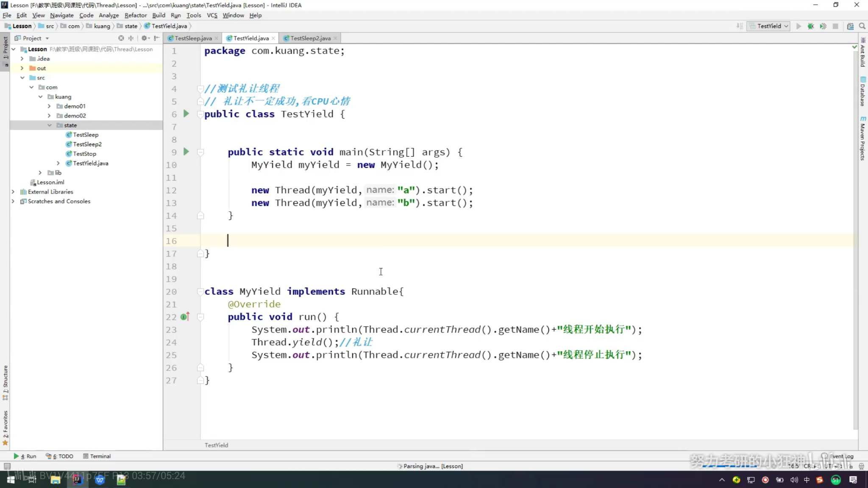This screenshot has width=868, height=488.
Task: Run with coverage icon in toolbar
Action: coord(823,26)
